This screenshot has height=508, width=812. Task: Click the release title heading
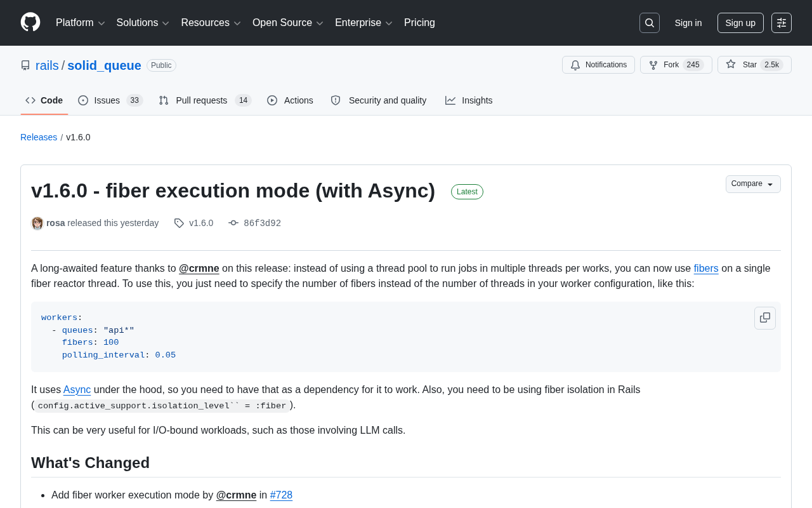233,190
